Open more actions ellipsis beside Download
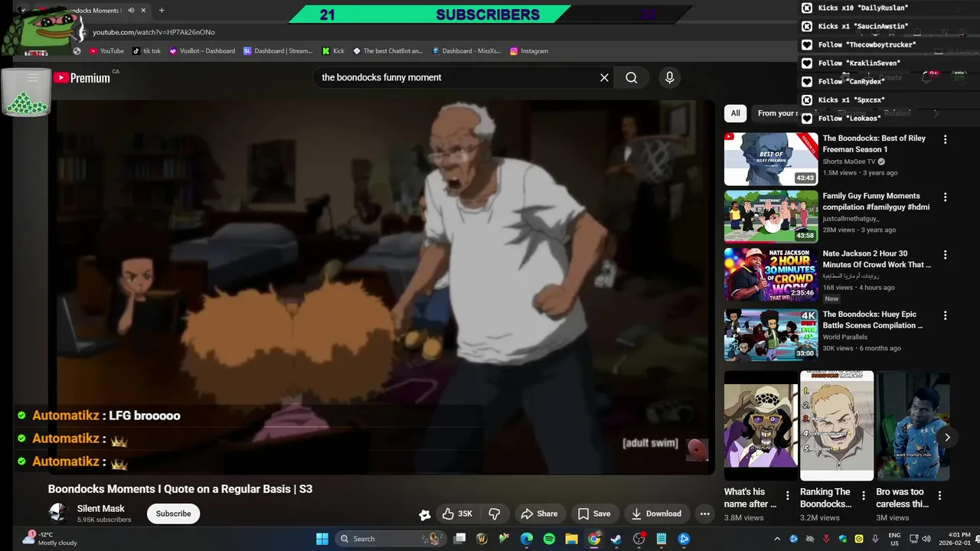This screenshot has height=551, width=980. [705, 514]
